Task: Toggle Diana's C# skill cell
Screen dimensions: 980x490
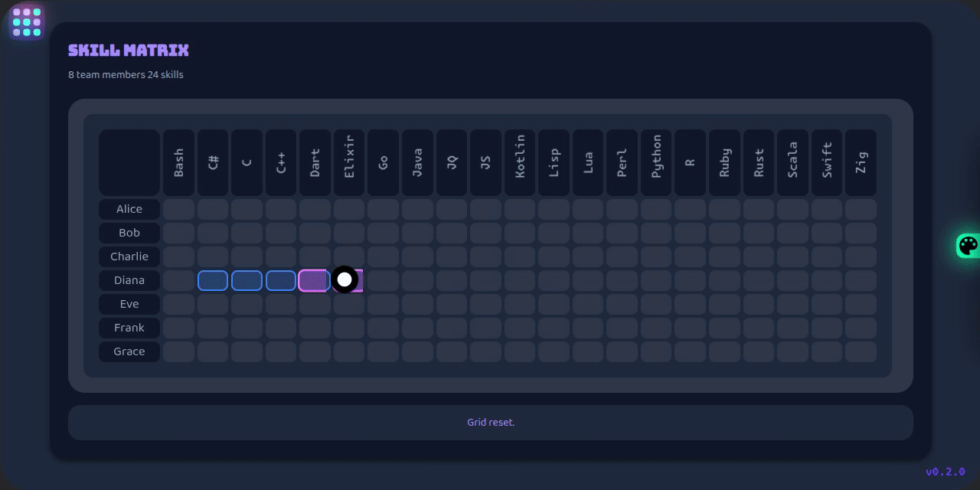Action: [213, 280]
